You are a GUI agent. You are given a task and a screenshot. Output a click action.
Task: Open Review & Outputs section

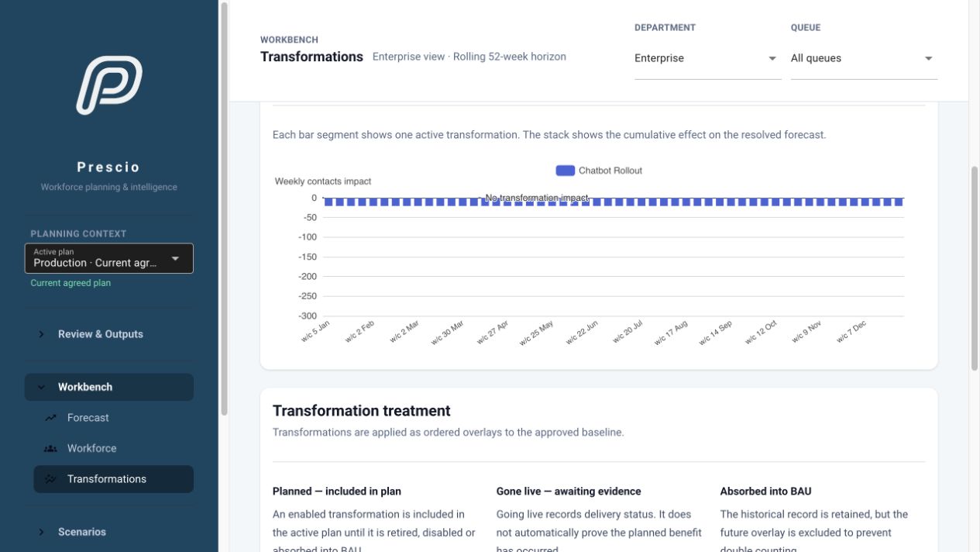click(x=109, y=334)
